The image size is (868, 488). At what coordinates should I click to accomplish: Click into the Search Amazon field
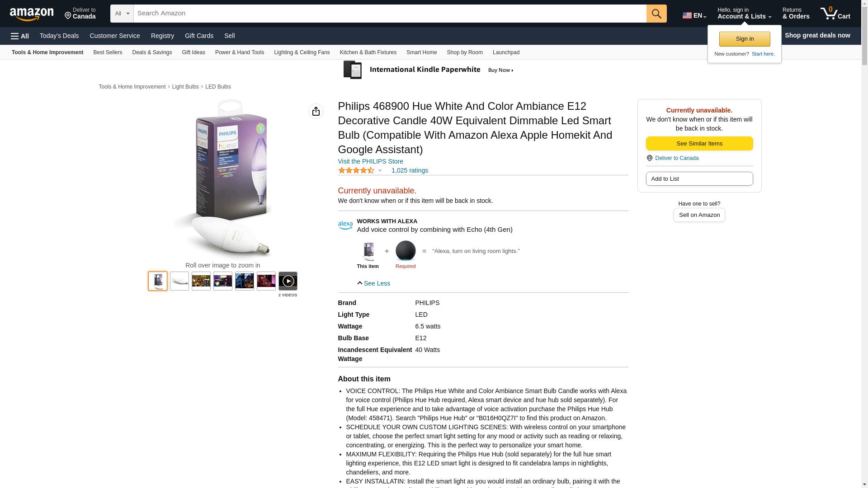click(389, 14)
